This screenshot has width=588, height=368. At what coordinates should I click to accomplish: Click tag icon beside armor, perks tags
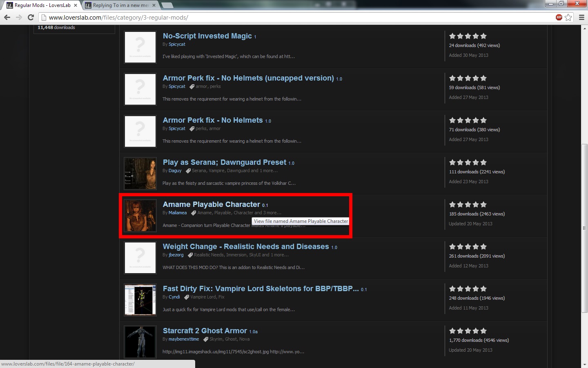coord(192,86)
